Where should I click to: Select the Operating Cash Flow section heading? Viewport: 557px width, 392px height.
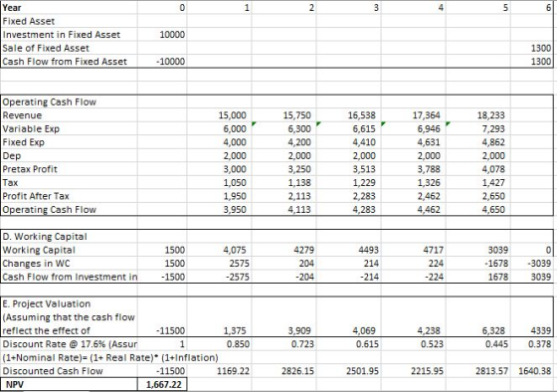[49, 102]
